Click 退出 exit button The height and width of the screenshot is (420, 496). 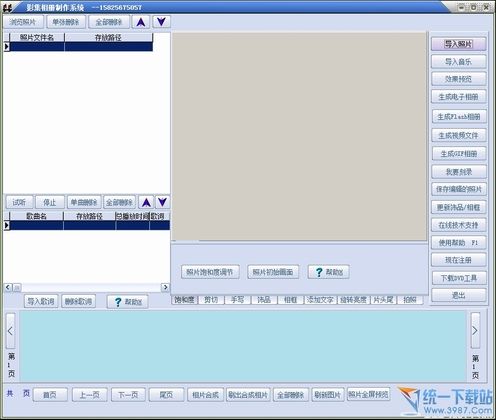tap(459, 295)
